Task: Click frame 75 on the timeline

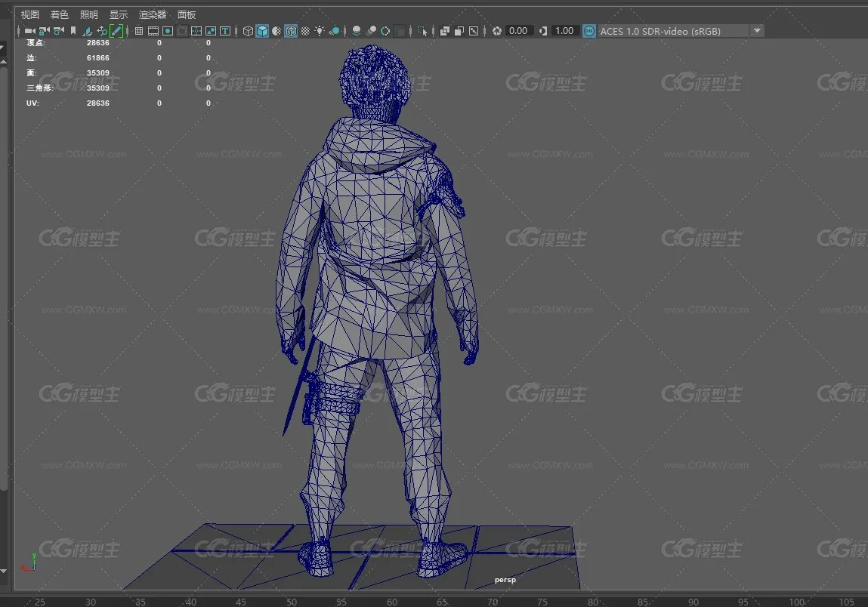Action: 542,602
